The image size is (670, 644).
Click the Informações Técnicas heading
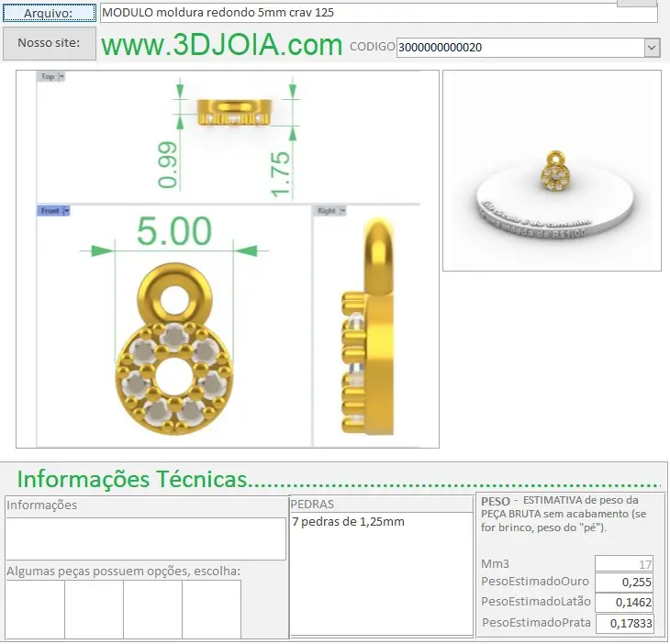(x=132, y=479)
